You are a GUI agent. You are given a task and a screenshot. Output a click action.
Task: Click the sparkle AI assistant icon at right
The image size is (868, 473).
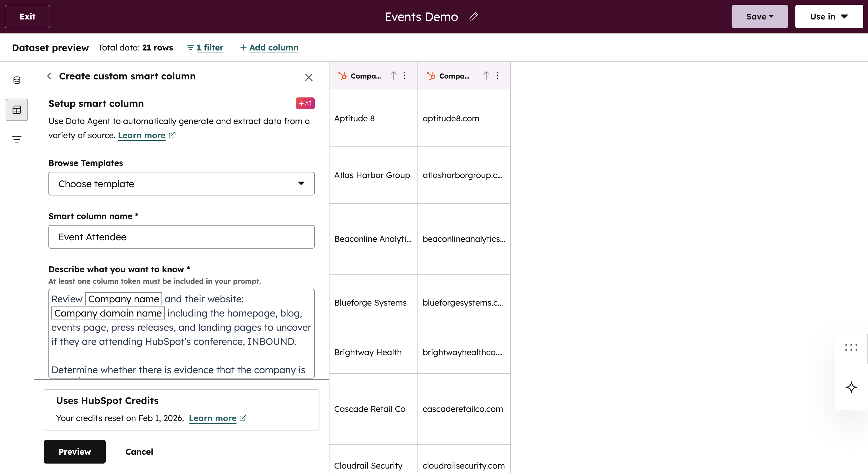851,387
